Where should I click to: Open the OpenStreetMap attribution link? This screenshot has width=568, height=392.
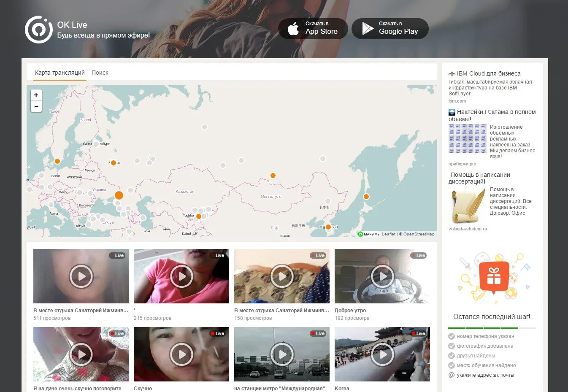[x=419, y=234]
